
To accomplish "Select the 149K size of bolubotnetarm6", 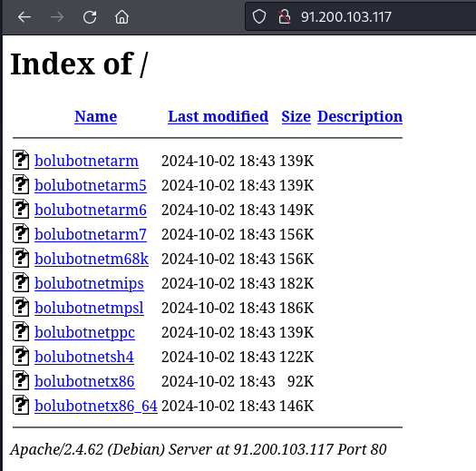I will (296, 210).
